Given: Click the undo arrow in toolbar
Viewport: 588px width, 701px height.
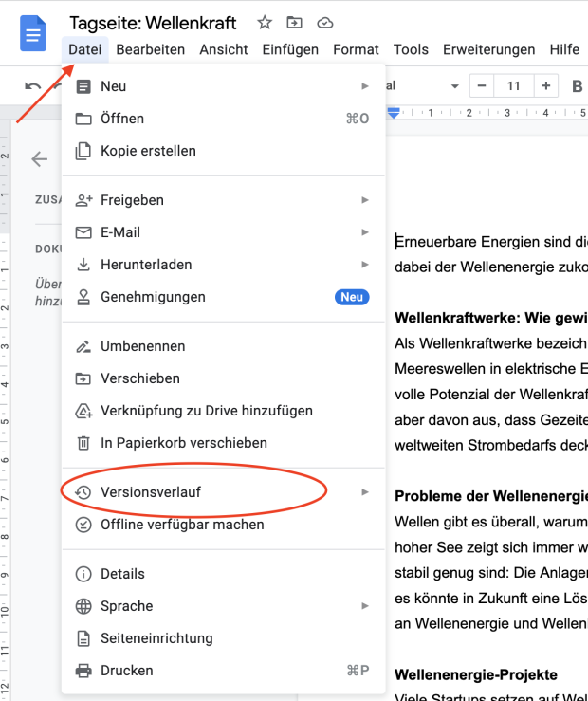Looking at the screenshot, I should point(33,86).
